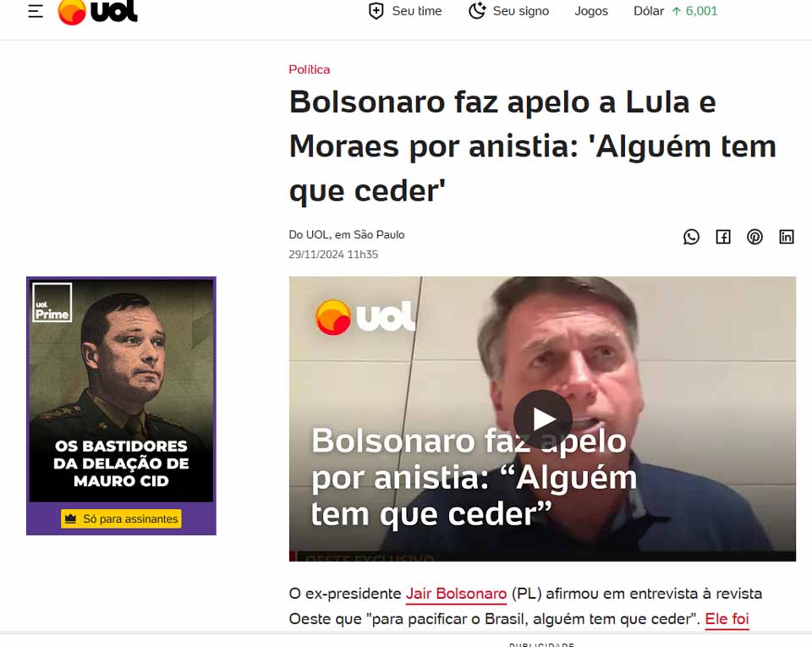
Task: Open the Política section link
Action: [x=310, y=69]
